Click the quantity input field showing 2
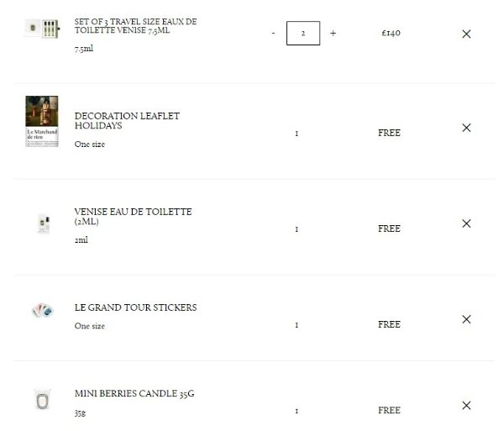504x431 pixels. pos(302,34)
